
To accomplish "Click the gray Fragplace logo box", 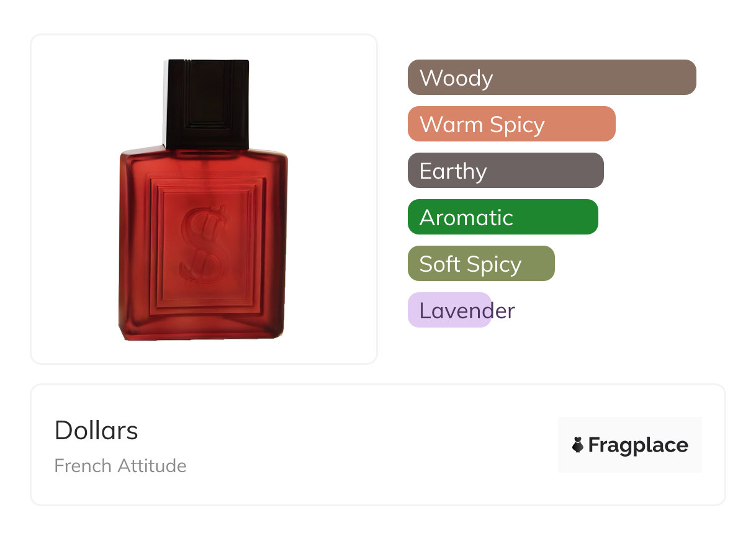I will pyautogui.click(x=630, y=445).
